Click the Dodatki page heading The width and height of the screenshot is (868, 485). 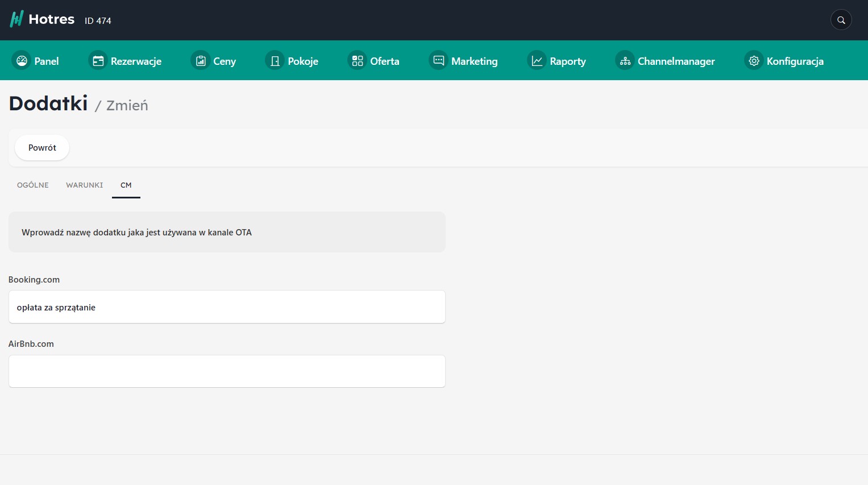(48, 103)
